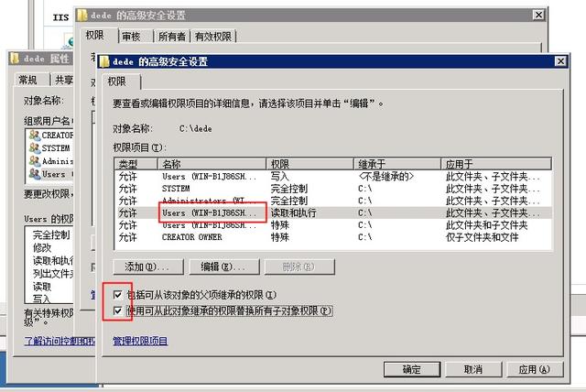
Task: Toggle 使用可从此对象继承的权限替换所有子对象权限 checkbox
Action: coord(118,310)
